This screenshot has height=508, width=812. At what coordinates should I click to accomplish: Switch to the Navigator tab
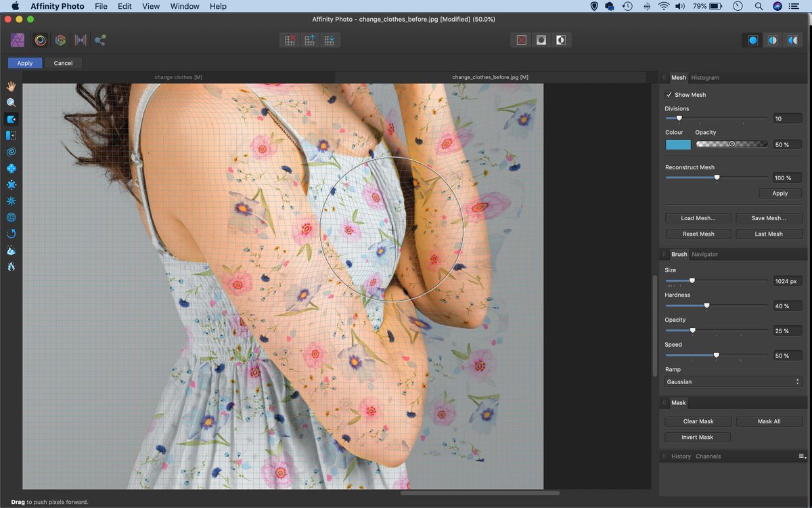(x=704, y=254)
